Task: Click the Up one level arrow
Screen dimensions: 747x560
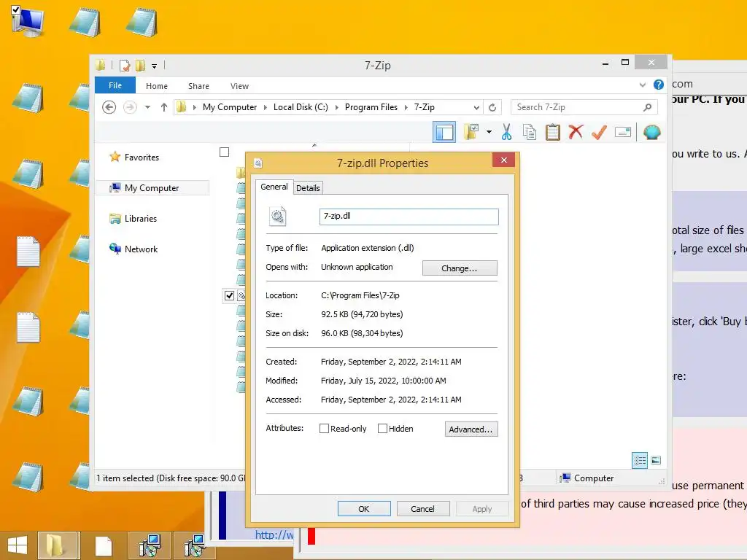Action: 164,107
